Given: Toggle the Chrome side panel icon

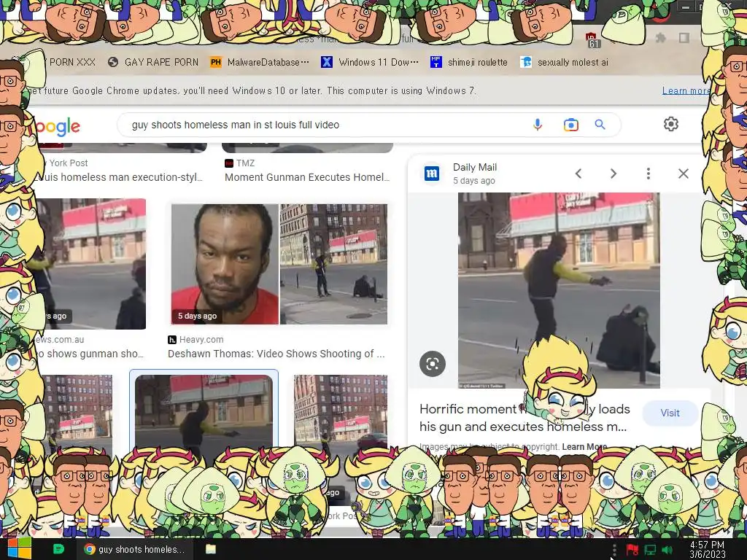Looking at the screenshot, I should [684, 38].
